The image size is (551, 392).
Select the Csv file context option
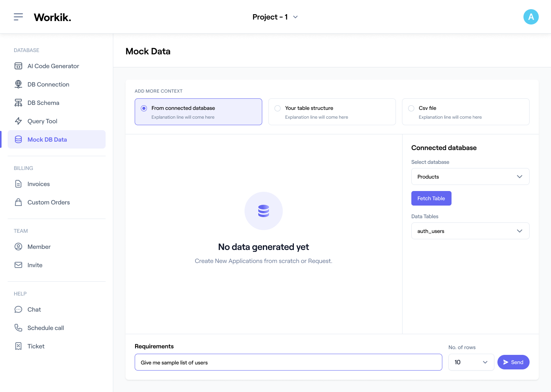pos(411,108)
